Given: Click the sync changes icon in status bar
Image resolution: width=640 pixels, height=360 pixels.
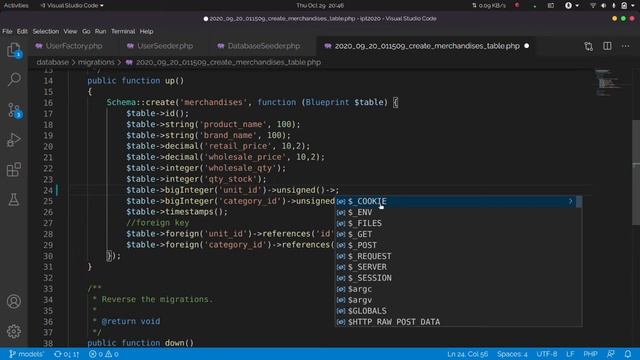Looking at the screenshot, I should point(66,354).
